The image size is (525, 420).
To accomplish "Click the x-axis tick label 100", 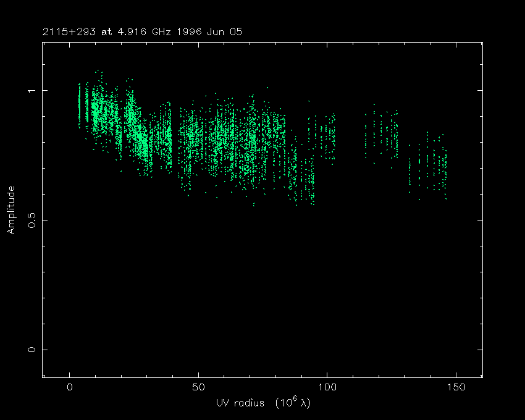I will 327,387.
